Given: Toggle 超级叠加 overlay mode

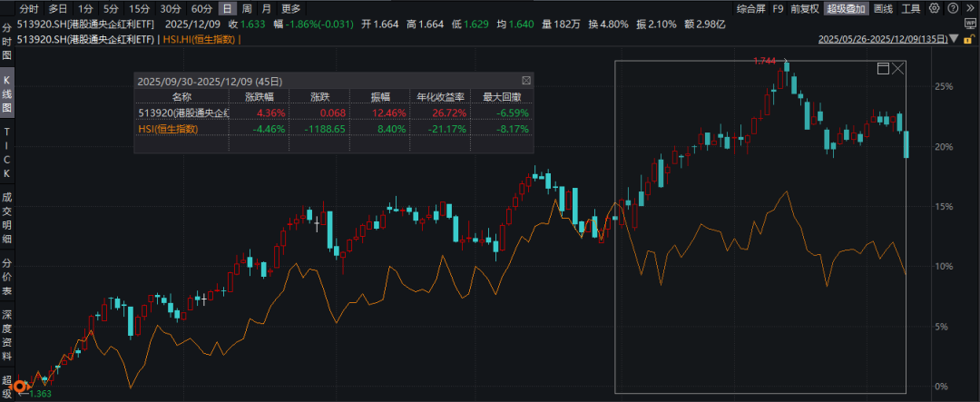Looking at the screenshot, I should pyautogui.click(x=848, y=9).
